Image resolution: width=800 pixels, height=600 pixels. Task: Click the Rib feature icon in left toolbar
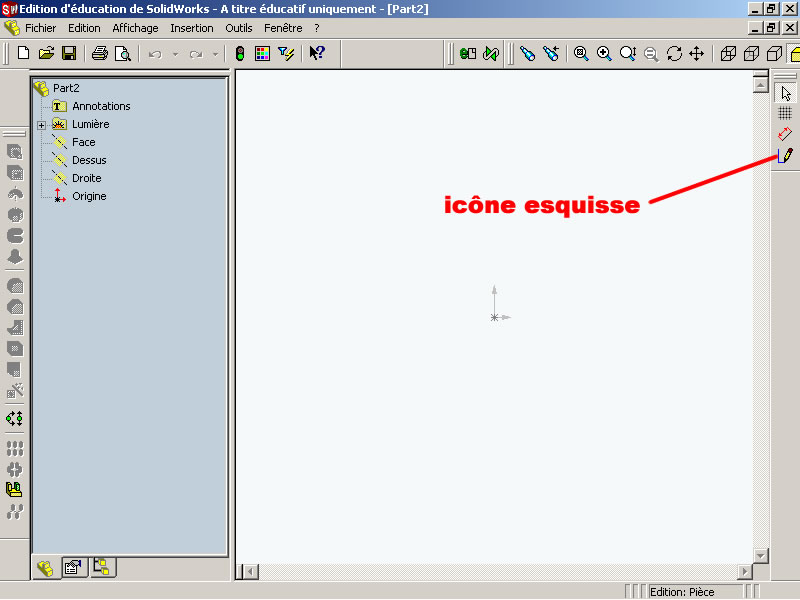(x=15, y=328)
